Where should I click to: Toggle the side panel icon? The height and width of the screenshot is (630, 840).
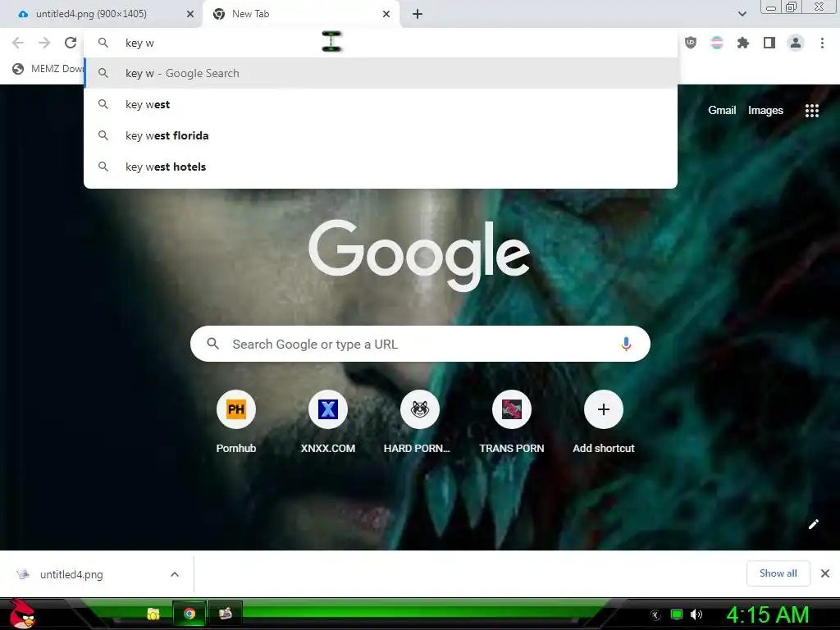pos(769,43)
